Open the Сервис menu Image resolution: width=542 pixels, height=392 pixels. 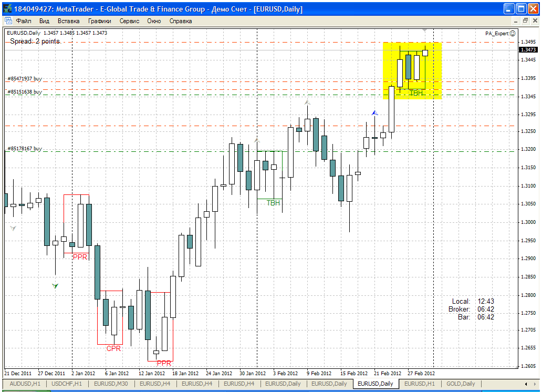click(x=129, y=21)
